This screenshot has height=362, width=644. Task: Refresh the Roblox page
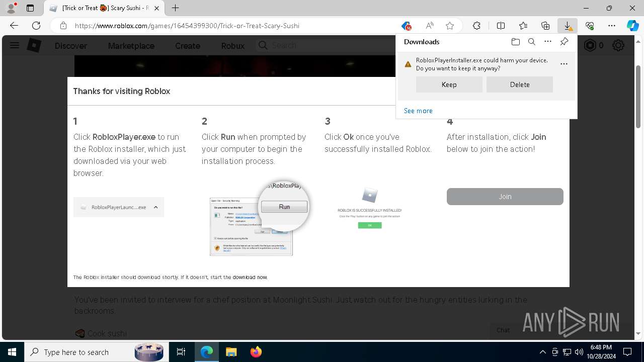coord(36,26)
